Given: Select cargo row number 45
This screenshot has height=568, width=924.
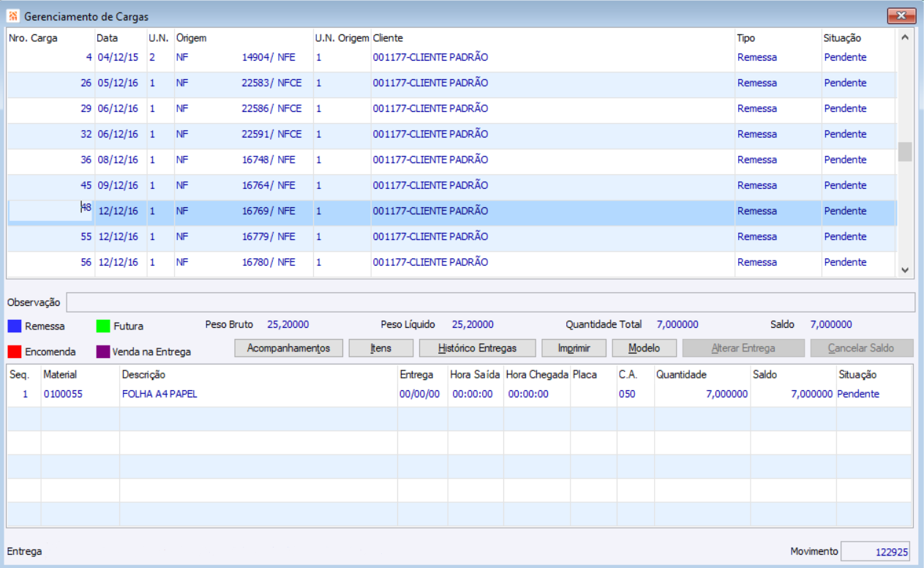Looking at the screenshot, I should 451,185.
